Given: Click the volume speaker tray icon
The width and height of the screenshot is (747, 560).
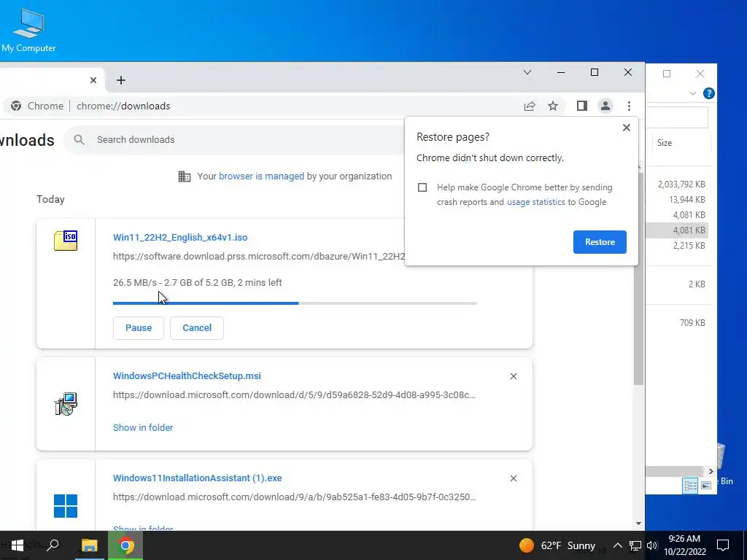Looking at the screenshot, I should pyautogui.click(x=652, y=545).
